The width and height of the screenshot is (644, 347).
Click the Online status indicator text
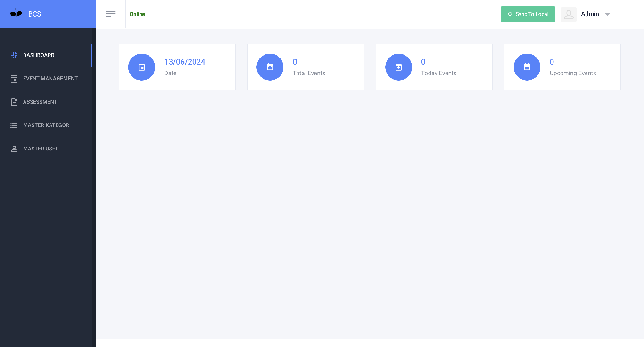(x=137, y=14)
